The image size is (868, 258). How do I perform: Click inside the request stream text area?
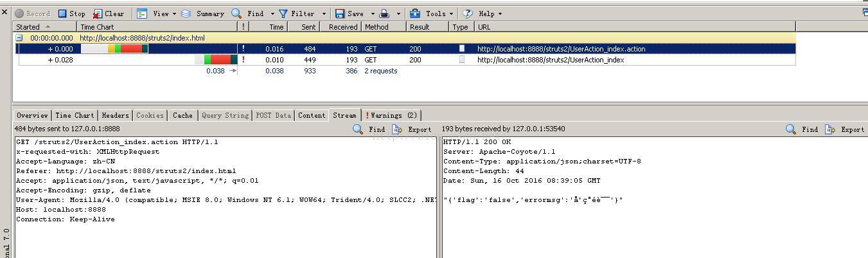pyautogui.click(x=225, y=197)
